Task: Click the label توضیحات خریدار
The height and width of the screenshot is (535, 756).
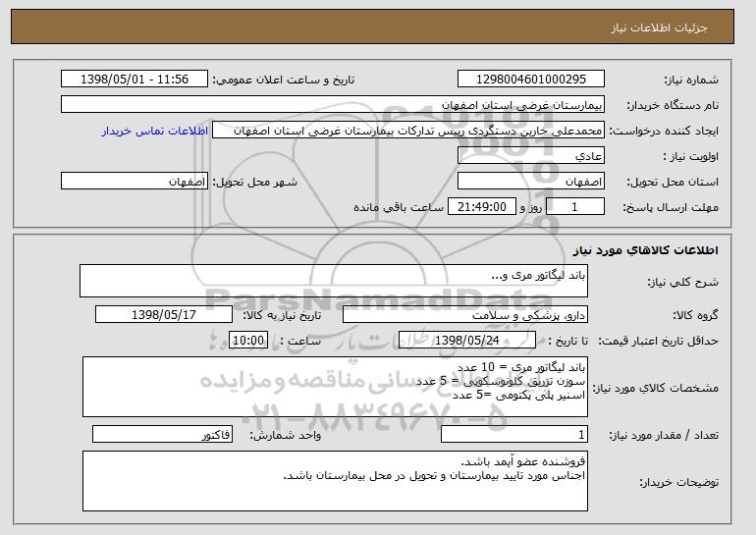Action: 678,482
